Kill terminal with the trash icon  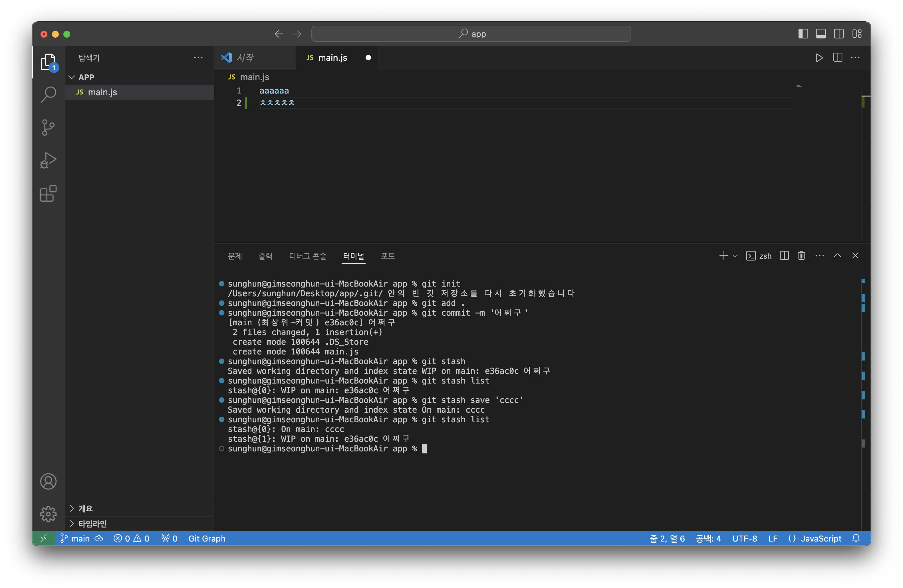coord(801,256)
